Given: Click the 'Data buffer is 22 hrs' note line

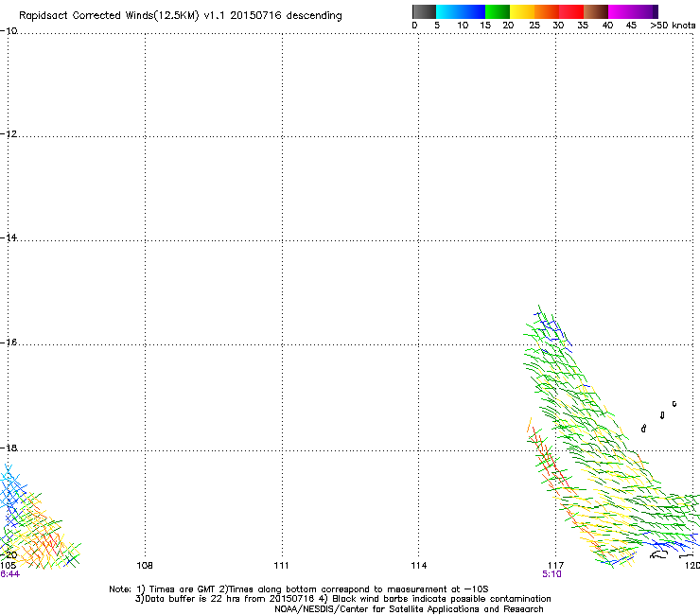Looking at the screenshot, I should click(x=343, y=599).
